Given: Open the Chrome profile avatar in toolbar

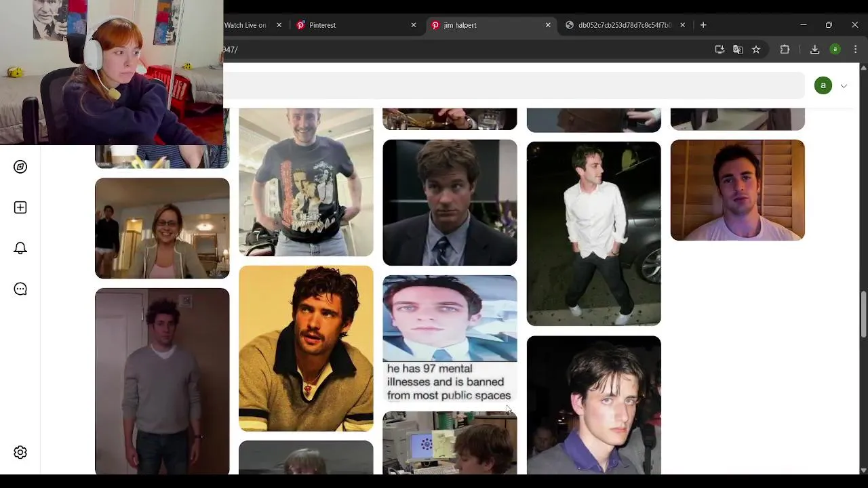Looking at the screenshot, I should pos(835,49).
